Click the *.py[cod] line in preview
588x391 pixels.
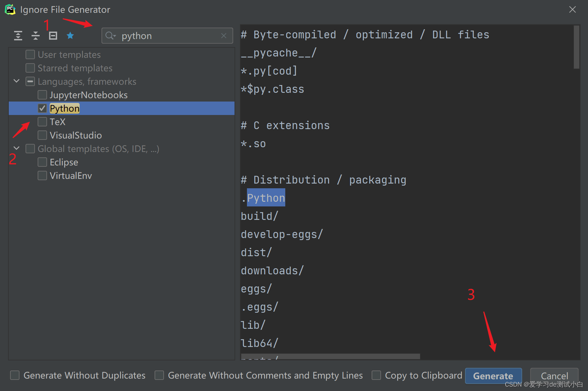point(269,71)
